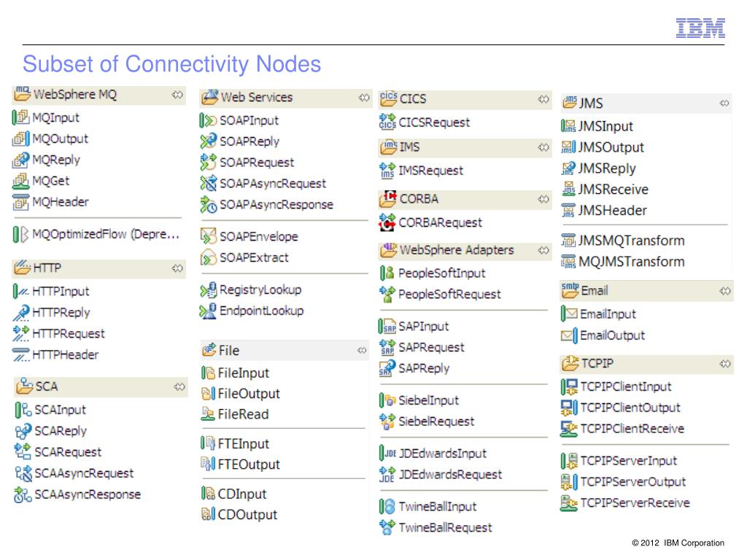
Task: Select the CICSRequest node icon
Action: [387, 122]
